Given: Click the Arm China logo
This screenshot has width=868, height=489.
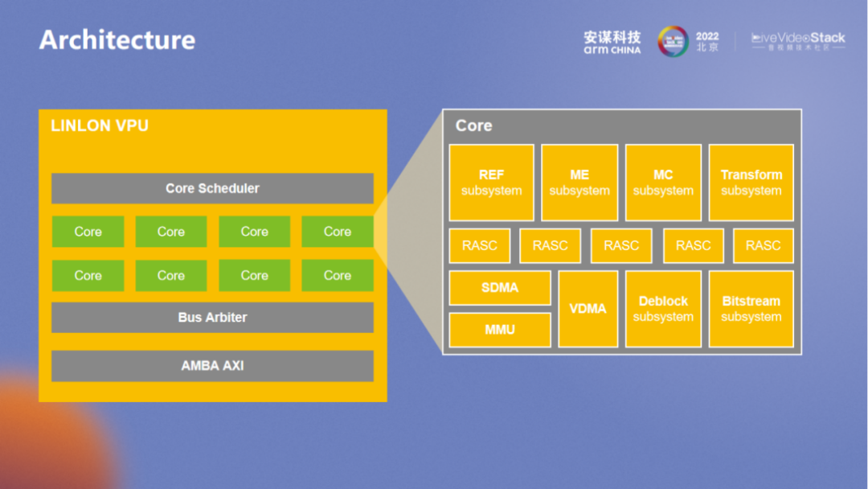Looking at the screenshot, I should 612,42.
